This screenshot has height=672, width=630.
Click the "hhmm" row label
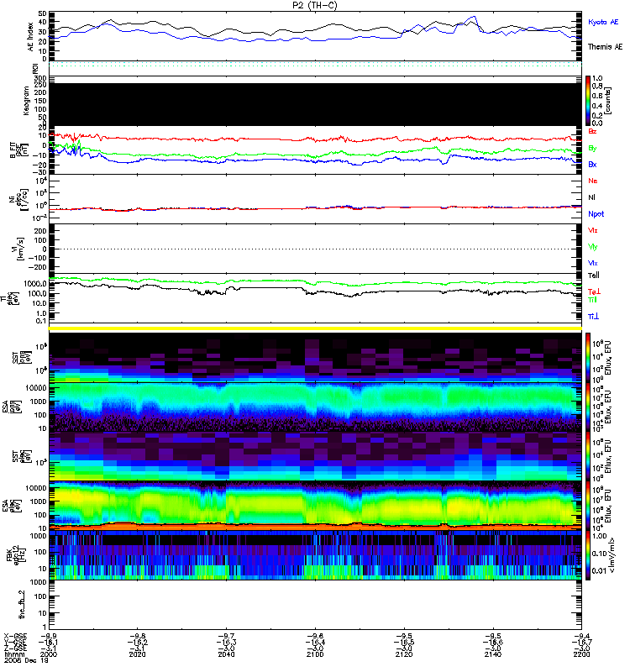(13, 654)
